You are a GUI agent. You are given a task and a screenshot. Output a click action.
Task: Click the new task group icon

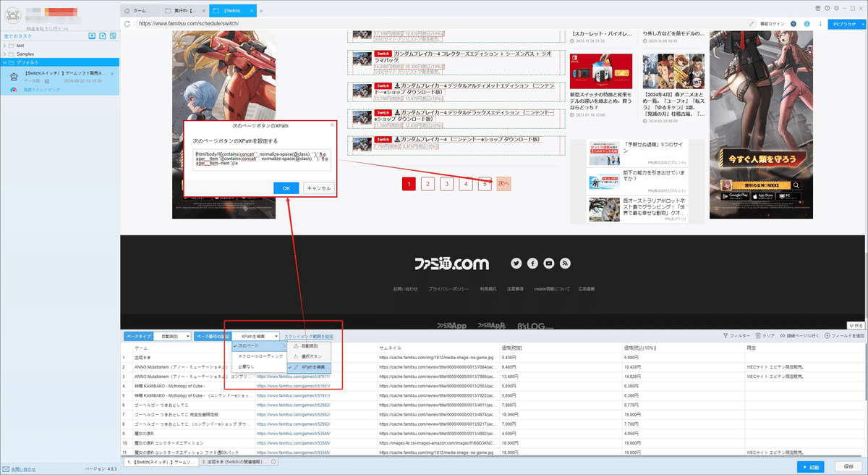tap(103, 35)
